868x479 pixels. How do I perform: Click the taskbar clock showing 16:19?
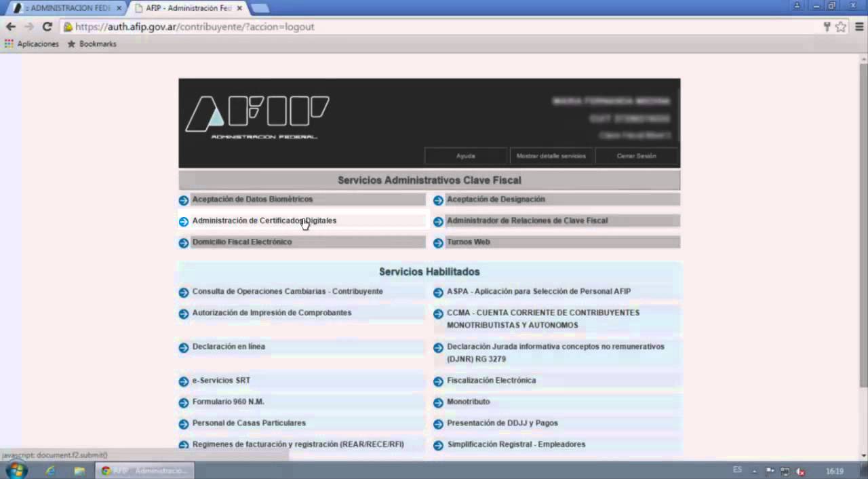tap(835, 471)
